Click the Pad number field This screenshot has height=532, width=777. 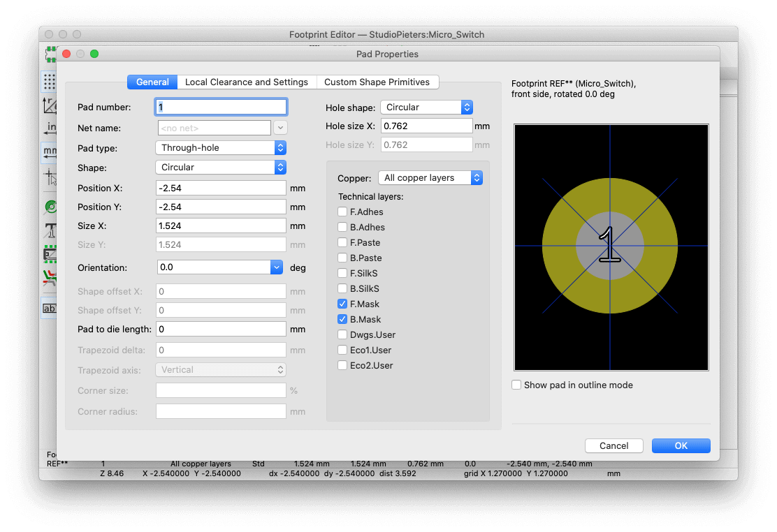(x=221, y=107)
